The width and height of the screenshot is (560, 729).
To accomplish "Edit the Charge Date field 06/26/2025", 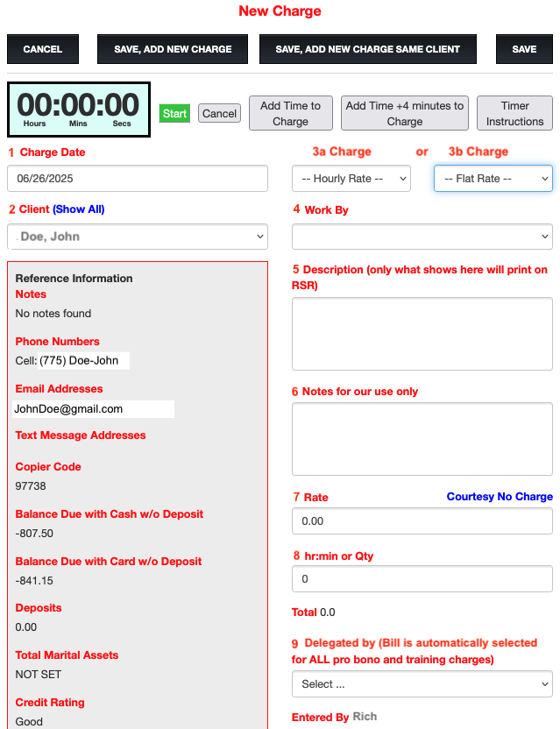I will [138, 179].
